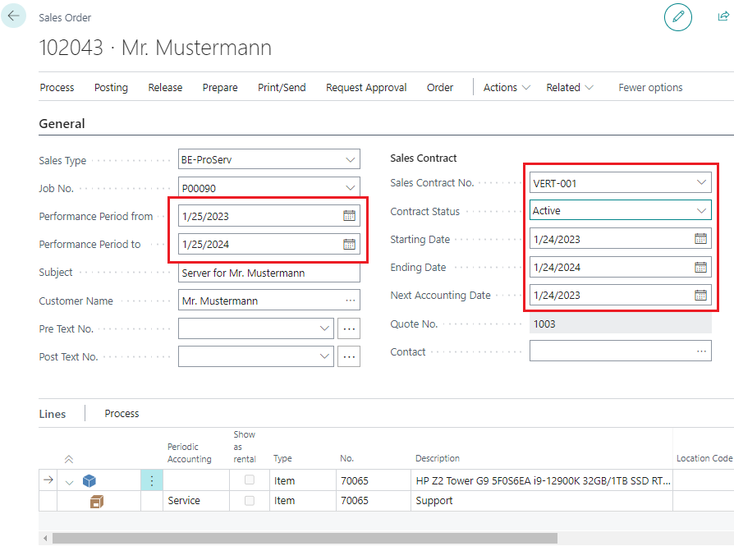The image size is (734, 560).
Task: Click the row selector arrow for first line
Action: pos(48,480)
